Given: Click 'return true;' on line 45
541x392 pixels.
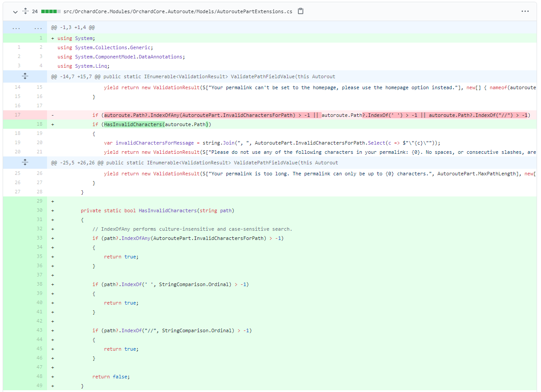Looking at the screenshot, I should (x=121, y=349).
